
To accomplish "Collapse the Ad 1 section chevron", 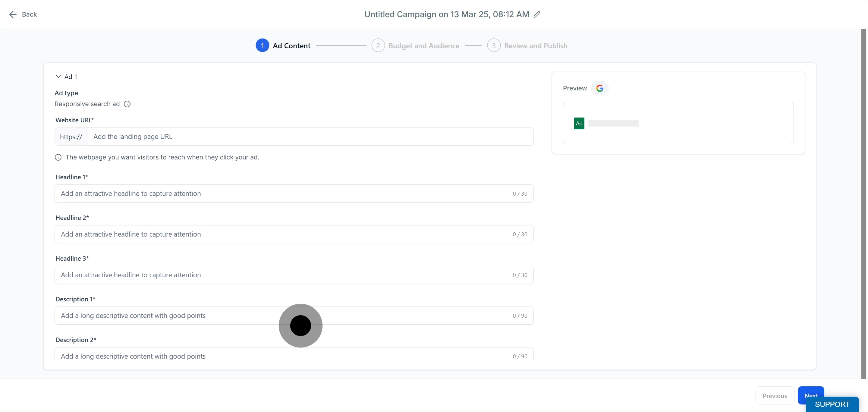I will (58, 77).
